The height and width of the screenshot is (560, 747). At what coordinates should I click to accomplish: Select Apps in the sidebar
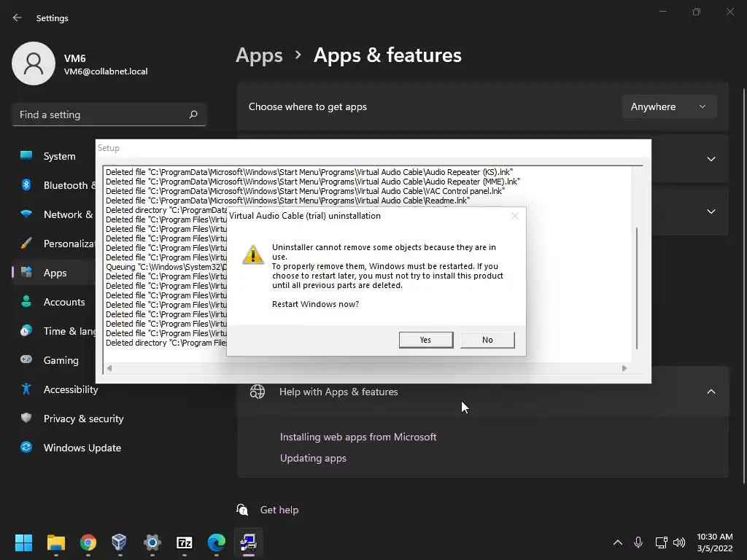point(53,273)
